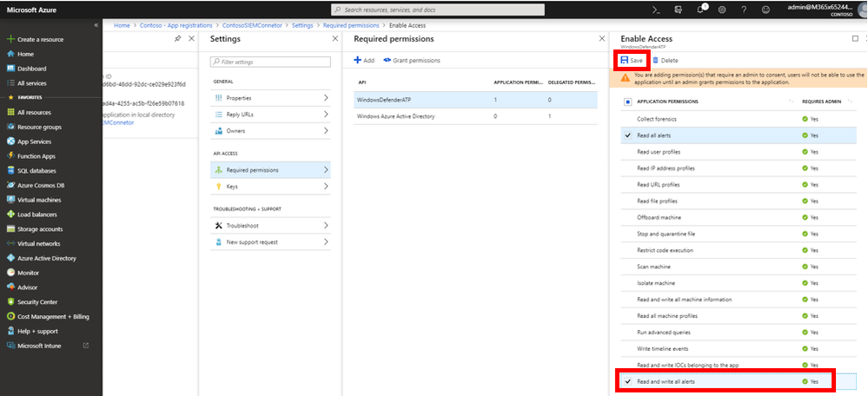The height and width of the screenshot is (396, 868).
Task: Go to ContosoSIEMConnetor breadcrumb
Action: point(252,25)
